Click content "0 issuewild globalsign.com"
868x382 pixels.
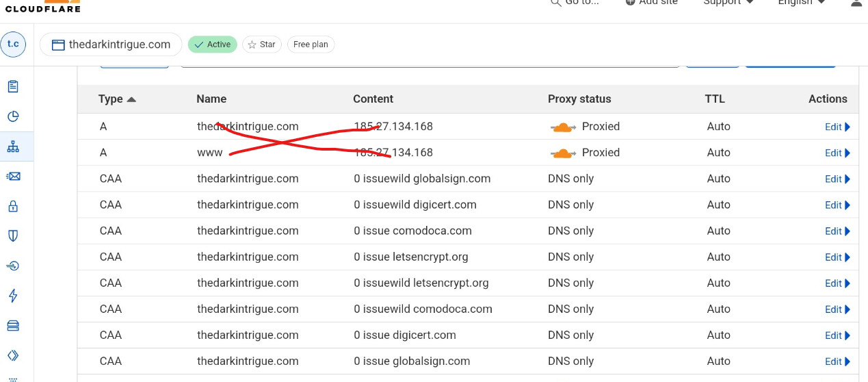(422, 179)
